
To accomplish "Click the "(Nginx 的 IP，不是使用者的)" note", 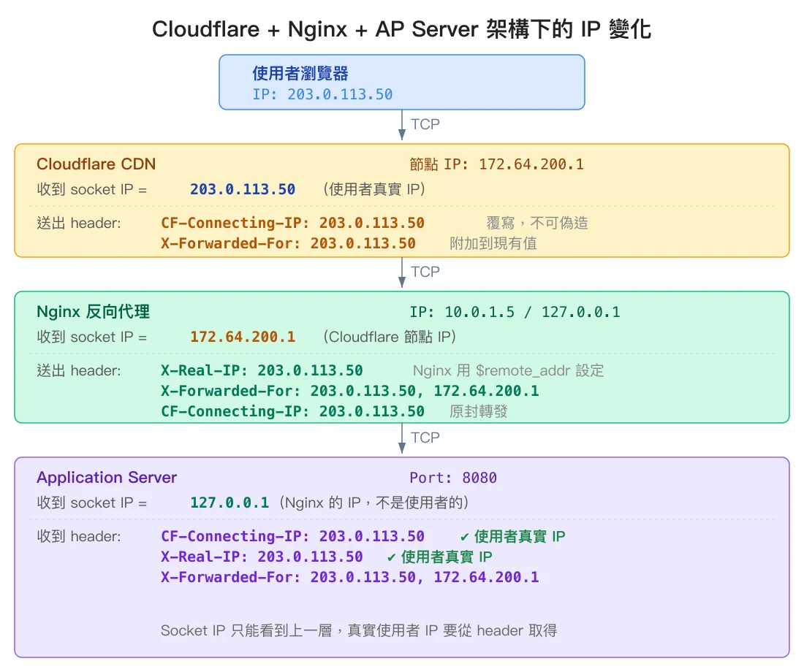I will [373, 503].
